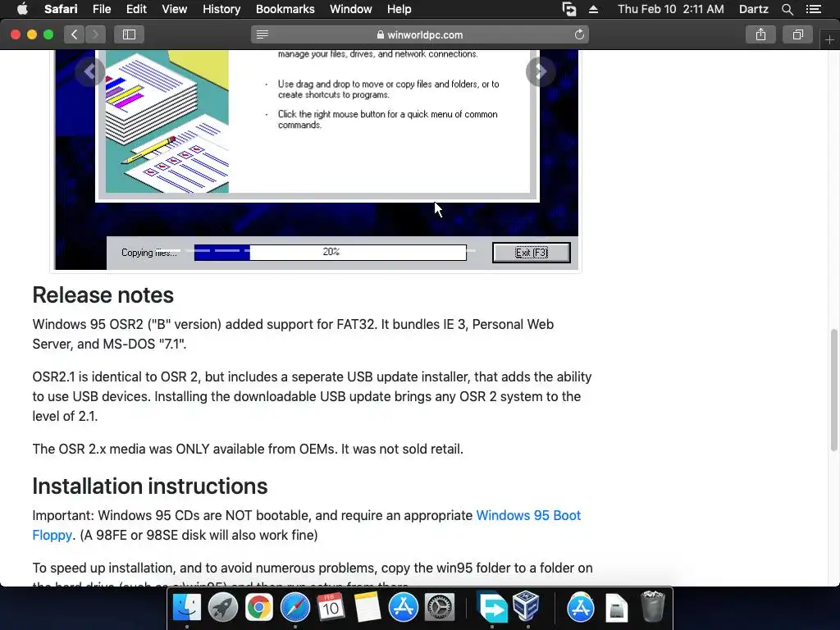Click the date and time in menu bar

tap(670, 9)
